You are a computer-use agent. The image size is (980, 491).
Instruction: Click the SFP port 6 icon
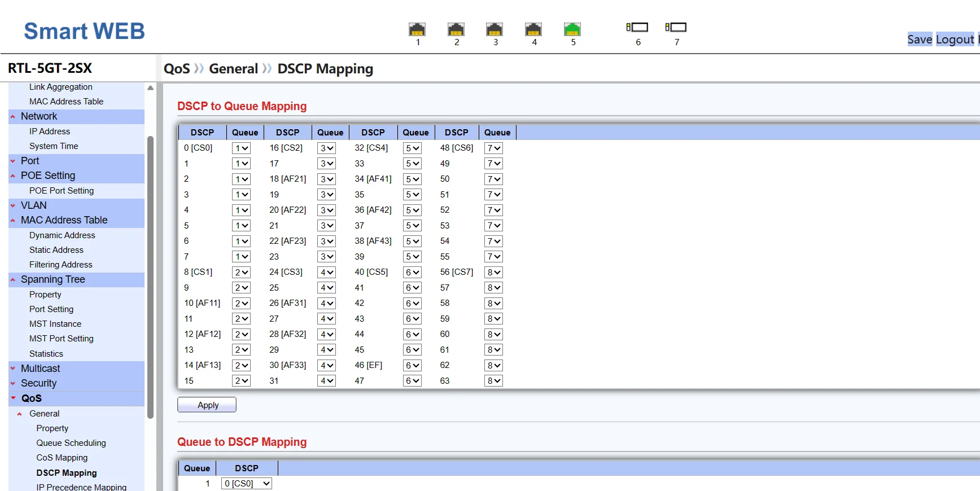point(637,27)
